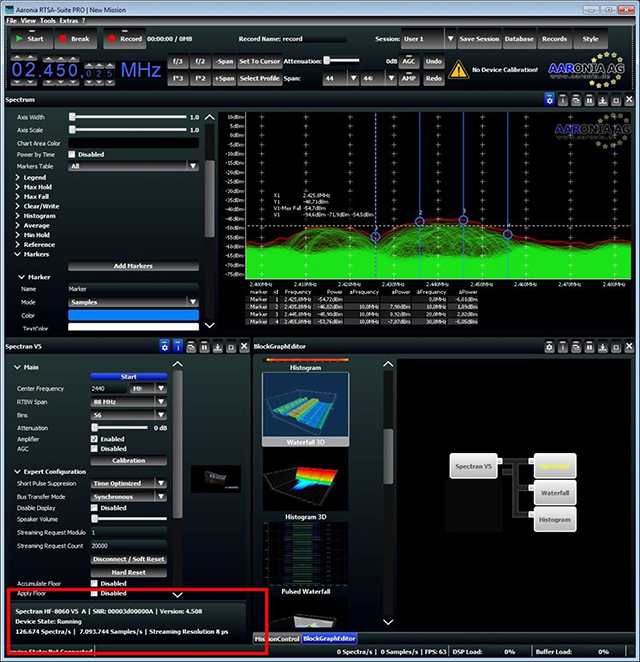Open the RTBW Span dropdown
640x662 pixels.
[161, 402]
